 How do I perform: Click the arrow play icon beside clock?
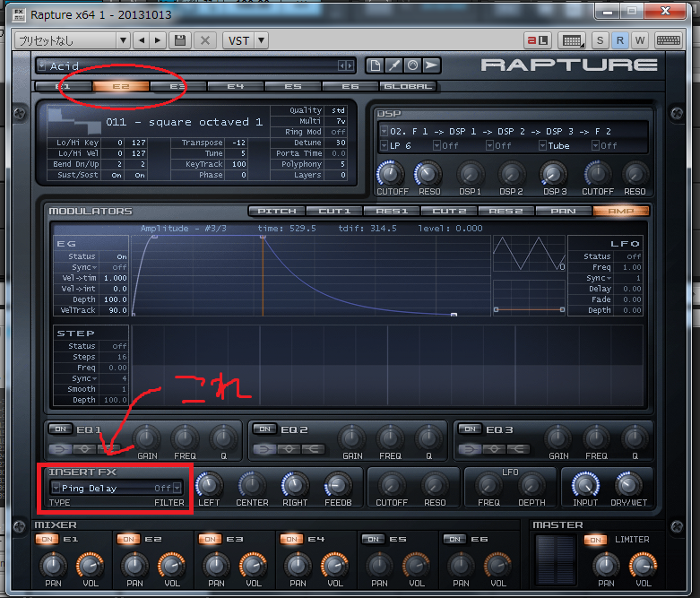tap(431, 65)
